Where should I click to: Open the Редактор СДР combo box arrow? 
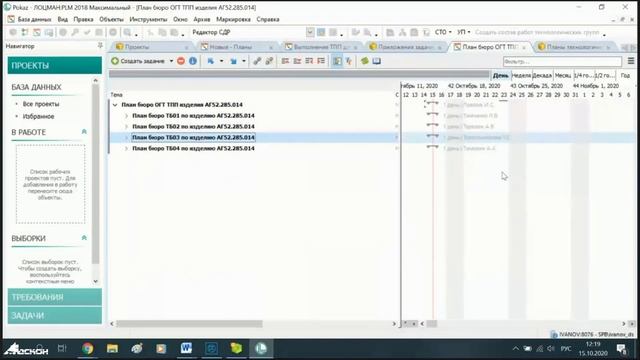pyautogui.click(x=310, y=32)
